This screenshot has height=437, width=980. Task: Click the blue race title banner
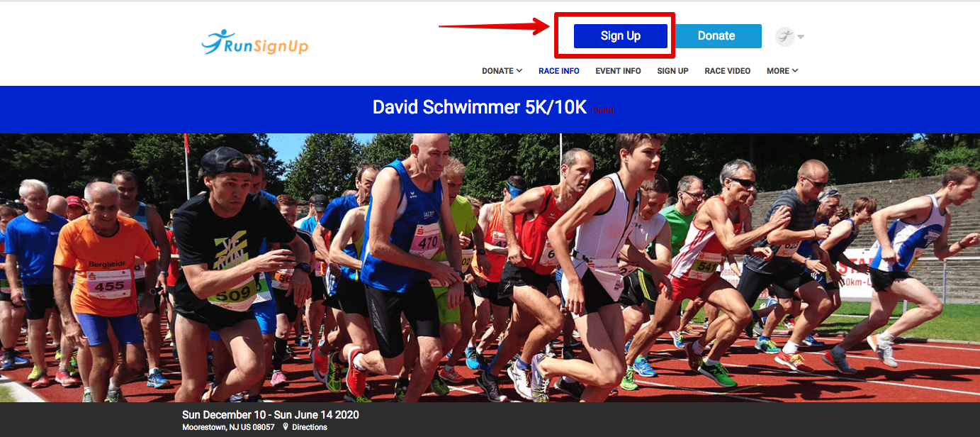point(490,109)
